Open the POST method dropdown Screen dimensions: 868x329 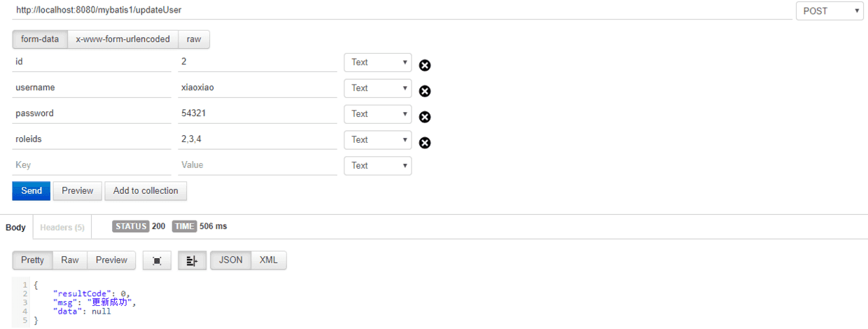click(x=829, y=10)
